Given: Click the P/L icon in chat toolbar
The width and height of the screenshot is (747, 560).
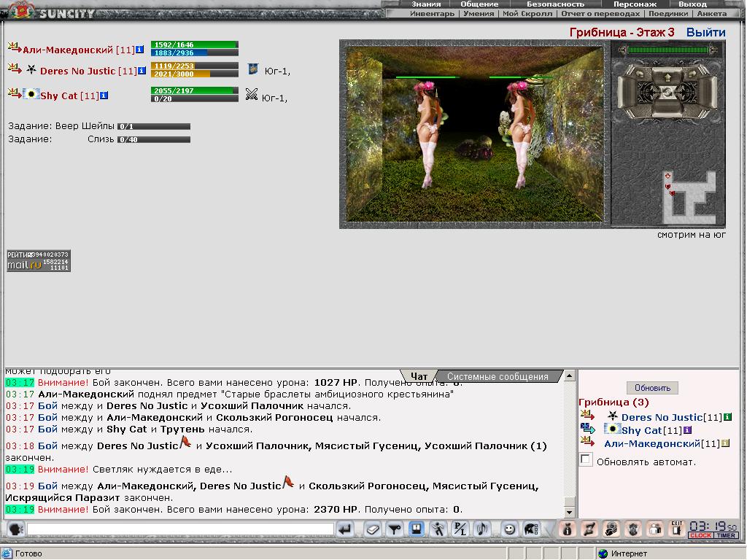Looking at the screenshot, I should pyautogui.click(x=460, y=529).
